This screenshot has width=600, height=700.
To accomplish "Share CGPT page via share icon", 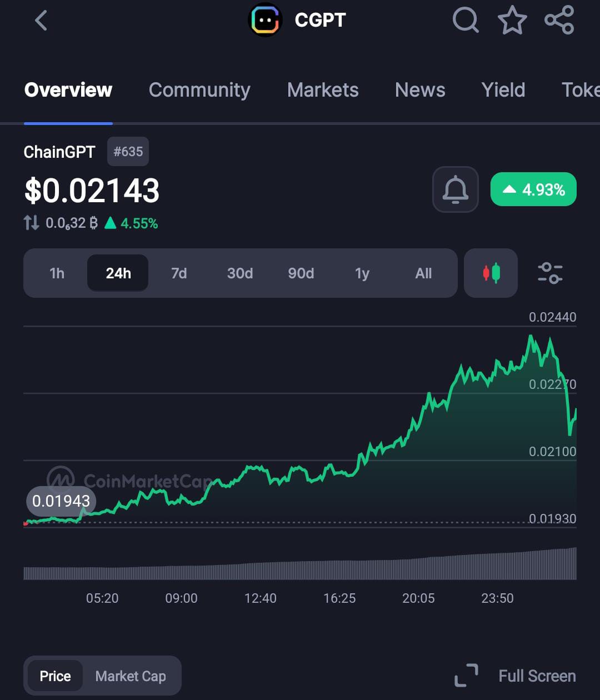I will click(x=559, y=21).
